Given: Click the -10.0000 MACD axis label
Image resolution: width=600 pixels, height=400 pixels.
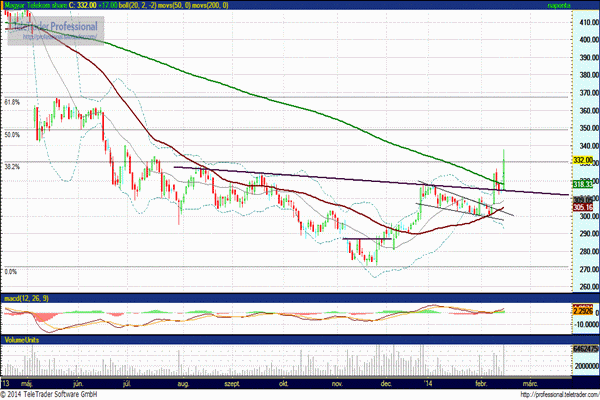Looking at the screenshot, I should (x=587, y=325).
